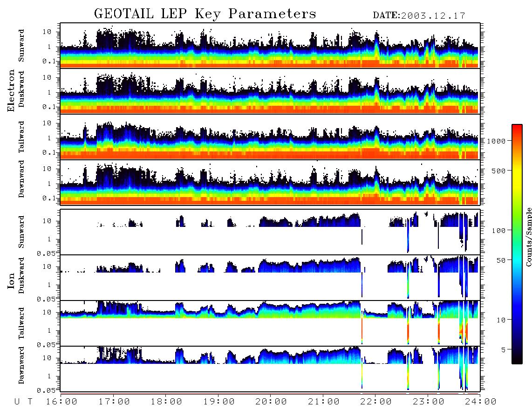Screen dimensions: 532x410
Task: Select the "17:00" time tick label
Action: click(x=114, y=402)
